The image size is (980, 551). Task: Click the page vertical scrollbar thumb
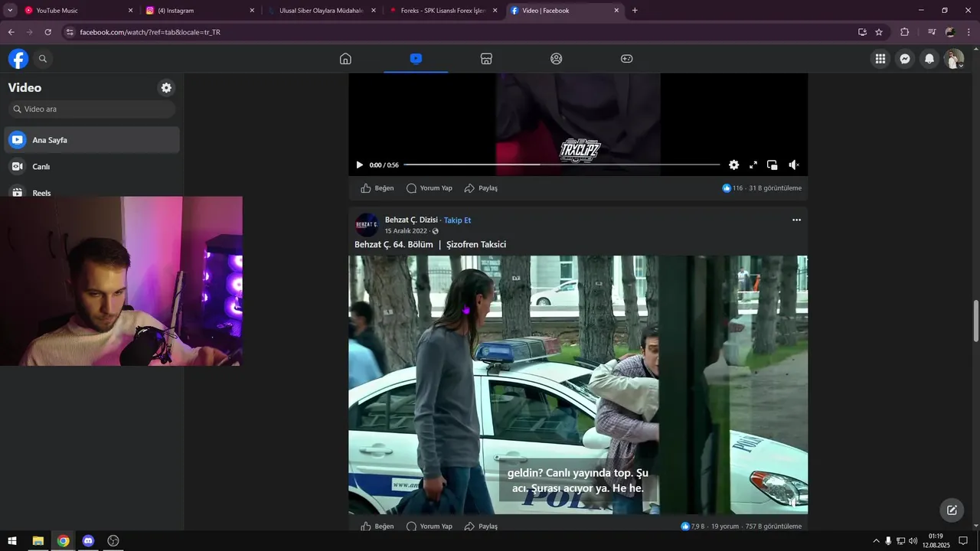[x=975, y=321]
